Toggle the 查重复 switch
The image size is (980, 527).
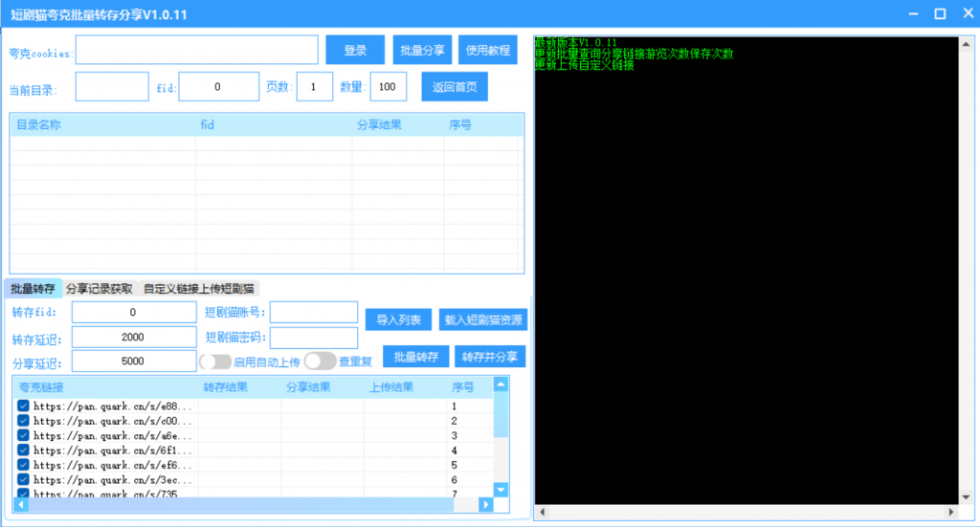pos(320,361)
